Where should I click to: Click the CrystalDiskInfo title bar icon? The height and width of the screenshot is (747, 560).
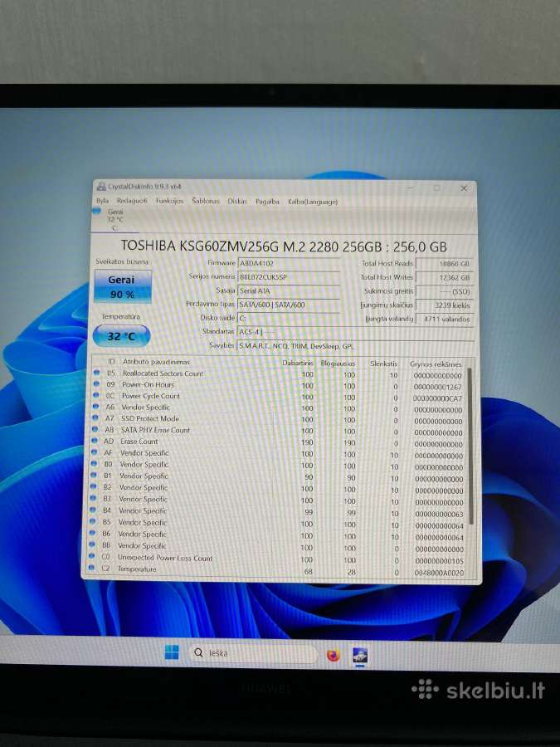tap(101, 186)
